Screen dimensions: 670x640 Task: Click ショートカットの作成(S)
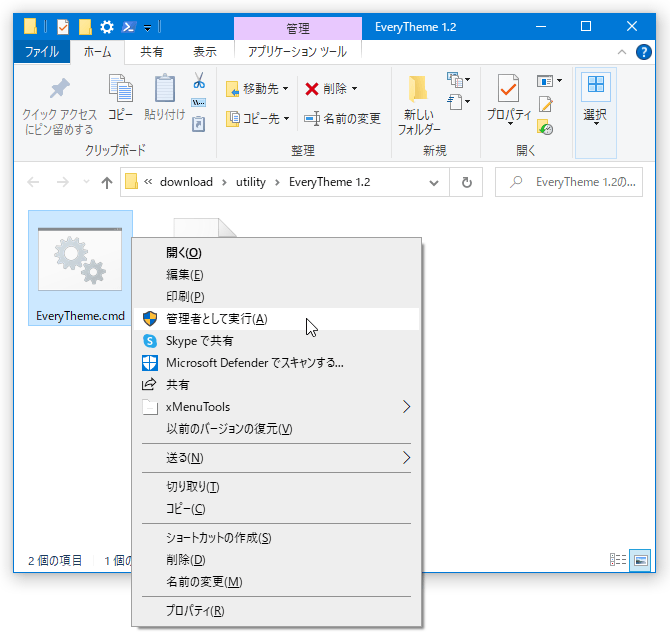[x=276, y=538]
